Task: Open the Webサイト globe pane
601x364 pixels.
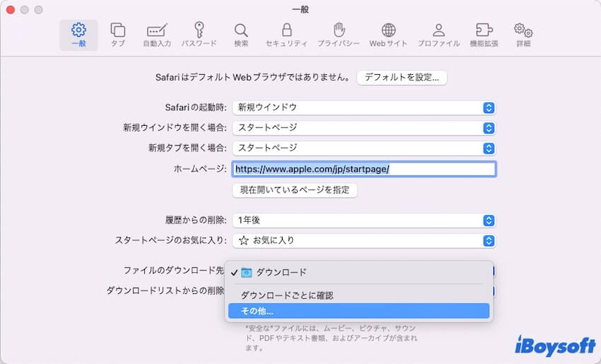Action: point(388,35)
